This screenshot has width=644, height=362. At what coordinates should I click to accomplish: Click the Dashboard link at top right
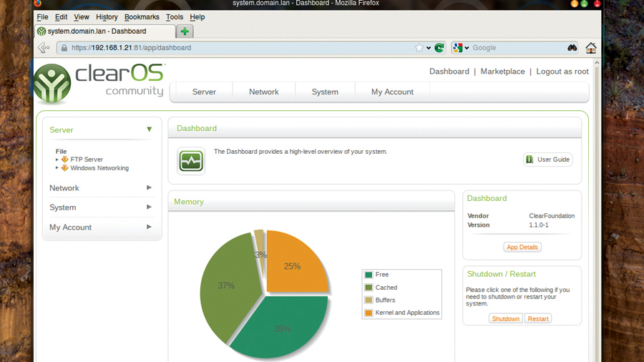449,72
